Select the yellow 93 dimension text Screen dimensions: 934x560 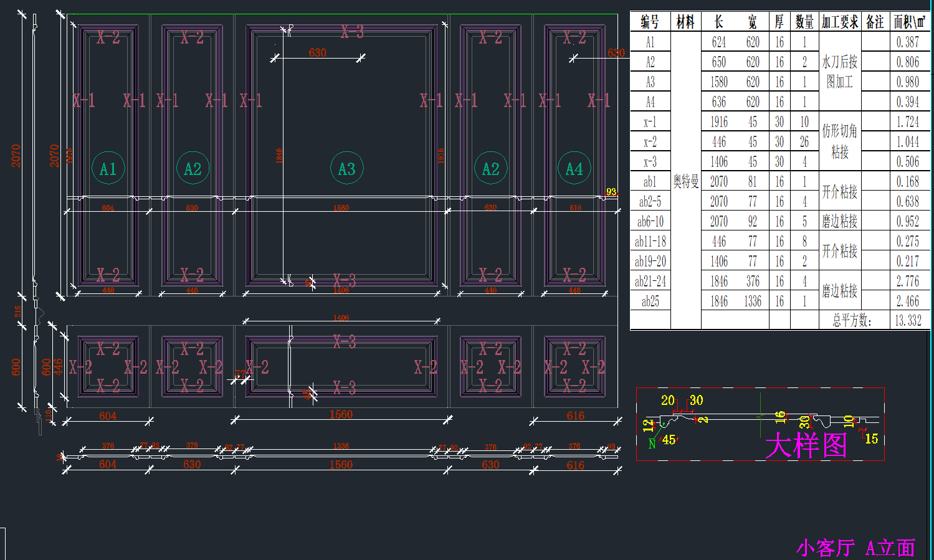[x=611, y=192]
